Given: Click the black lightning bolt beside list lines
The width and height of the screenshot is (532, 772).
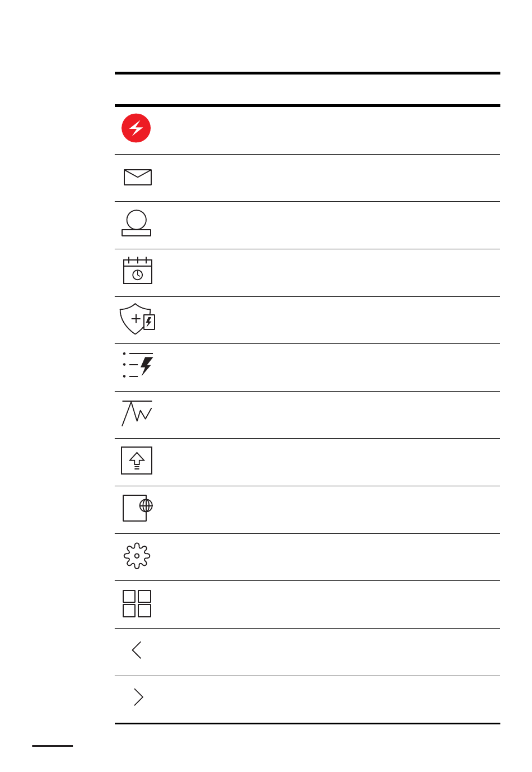Looking at the screenshot, I should [147, 365].
